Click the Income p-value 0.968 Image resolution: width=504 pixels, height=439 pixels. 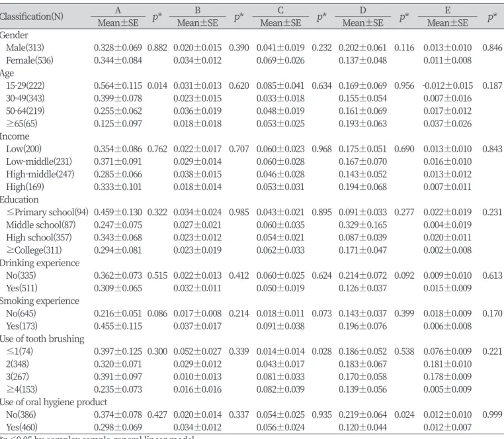[321, 149]
